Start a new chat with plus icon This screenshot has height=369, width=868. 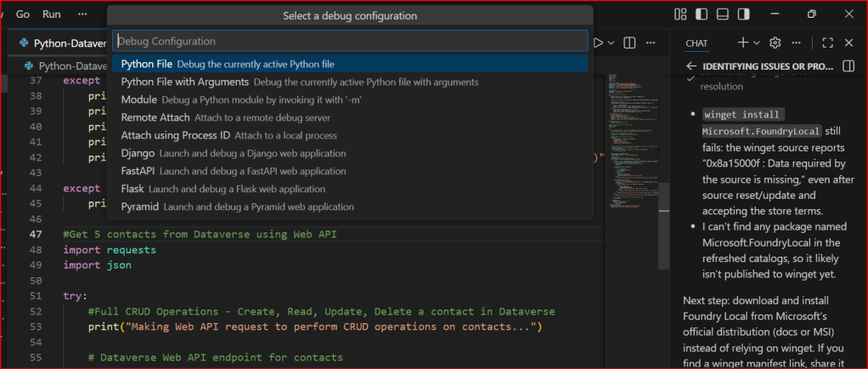pos(743,43)
